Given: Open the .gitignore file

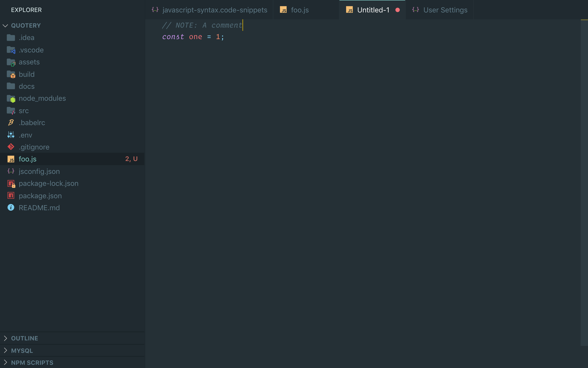Looking at the screenshot, I should pyautogui.click(x=72, y=147).
